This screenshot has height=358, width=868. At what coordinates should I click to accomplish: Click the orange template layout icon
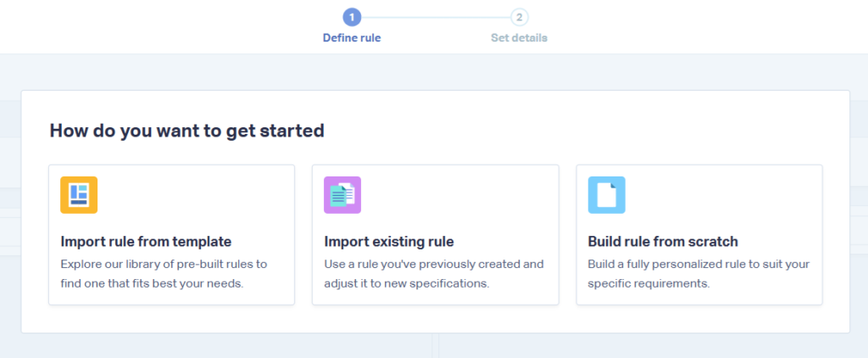click(x=79, y=195)
